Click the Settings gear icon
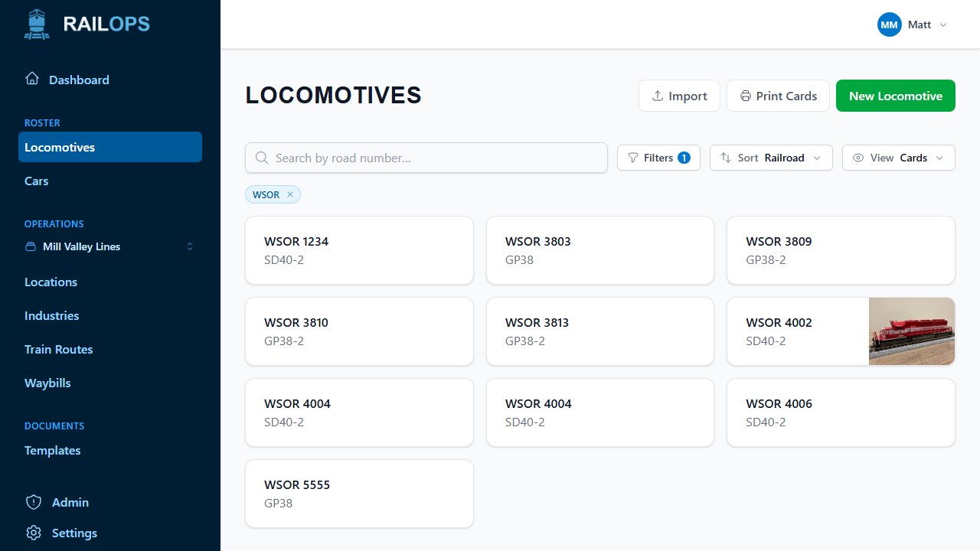The image size is (980, 551). coord(34,533)
